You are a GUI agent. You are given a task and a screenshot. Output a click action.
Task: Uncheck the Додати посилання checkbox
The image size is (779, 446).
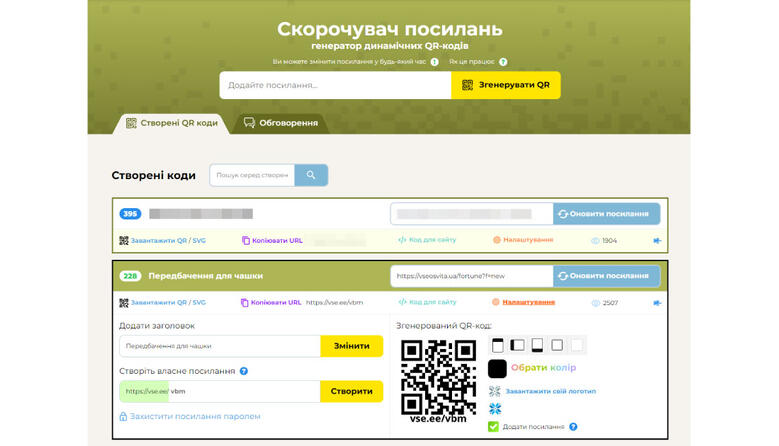493,426
